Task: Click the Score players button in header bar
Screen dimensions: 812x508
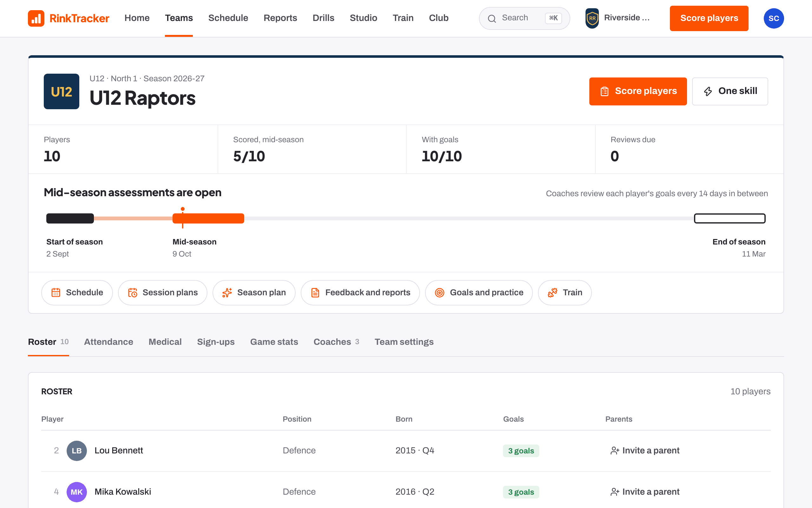Action: (709, 18)
